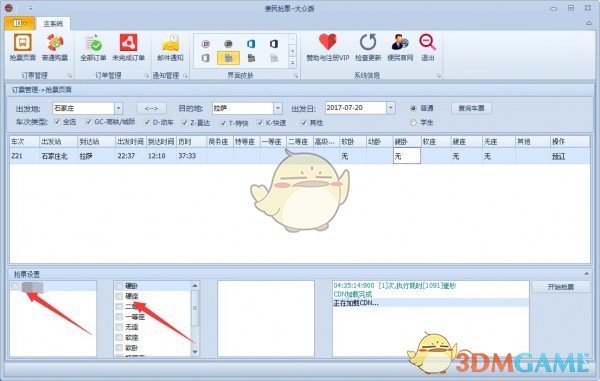Select the dark gray round skin icon
Viewport: 600px width, 381px height.
coord(228,44)
